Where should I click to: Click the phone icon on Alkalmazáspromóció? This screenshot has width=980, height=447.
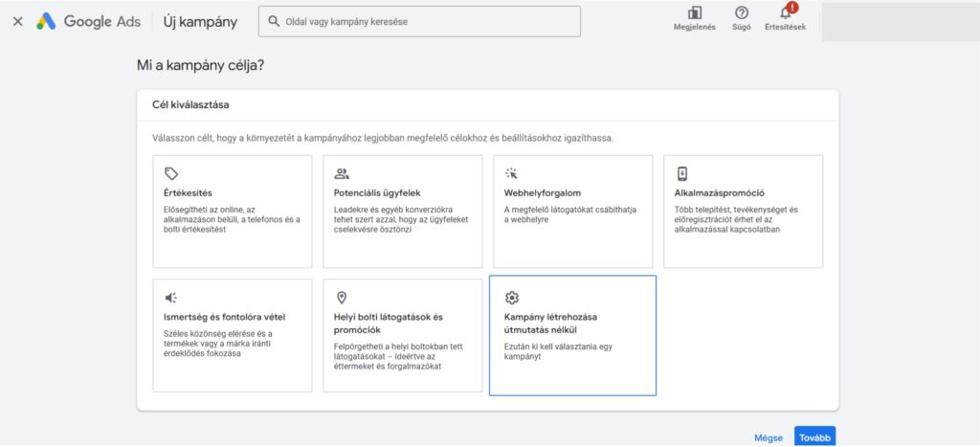682,173
